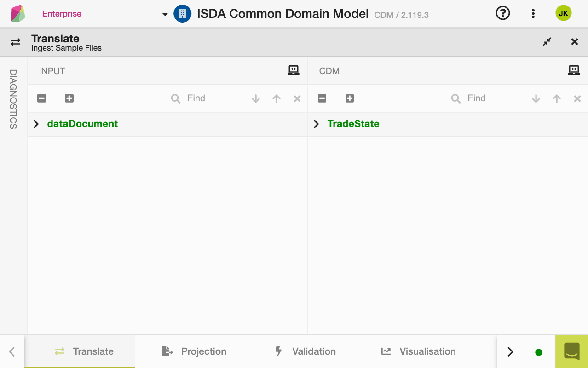
Task: Open the three-dot more options menu
Action: click(533, 13)
